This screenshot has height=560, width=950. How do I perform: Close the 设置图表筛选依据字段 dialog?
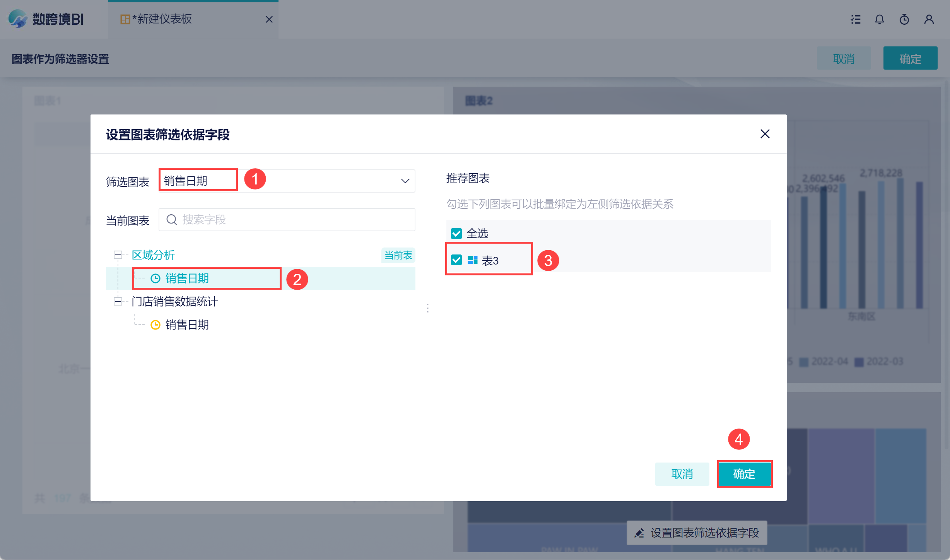pos(765,134)
